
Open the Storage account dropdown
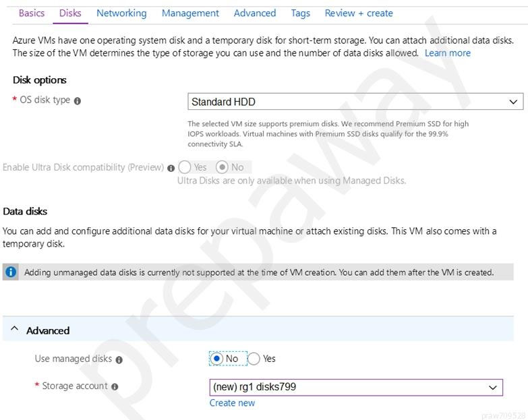pos(356,387)
